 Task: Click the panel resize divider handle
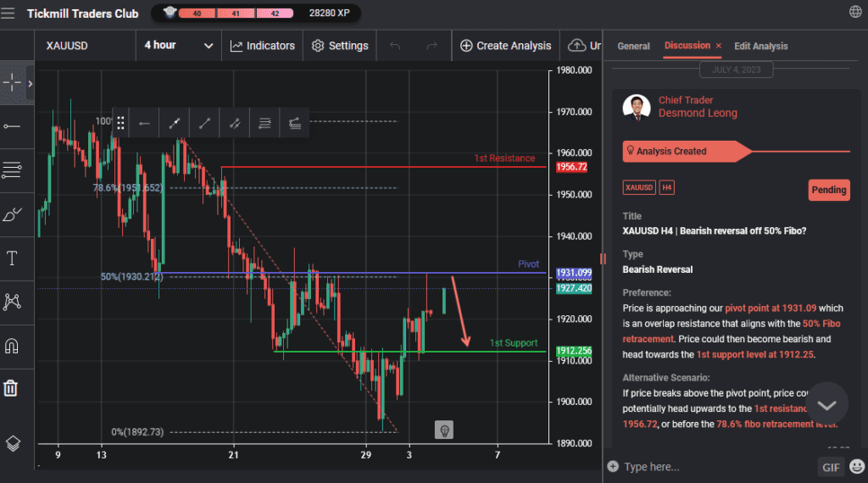(x=604, y=258)
